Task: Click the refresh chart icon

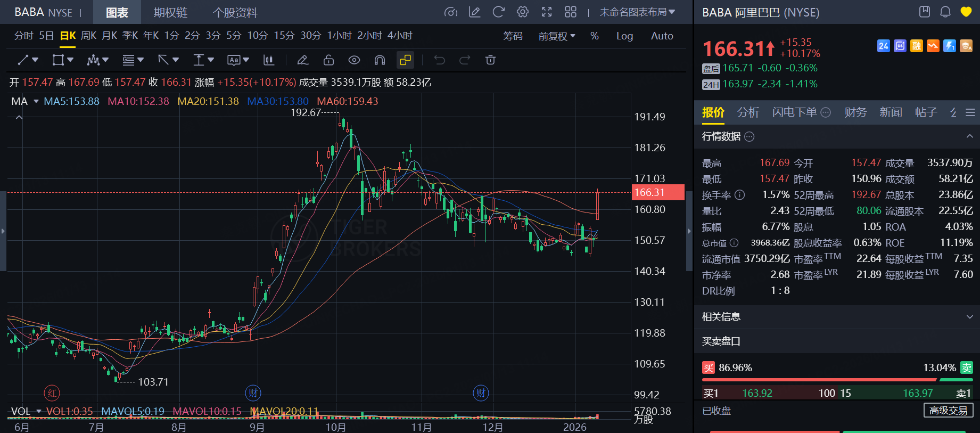Action: click(498, 12)
